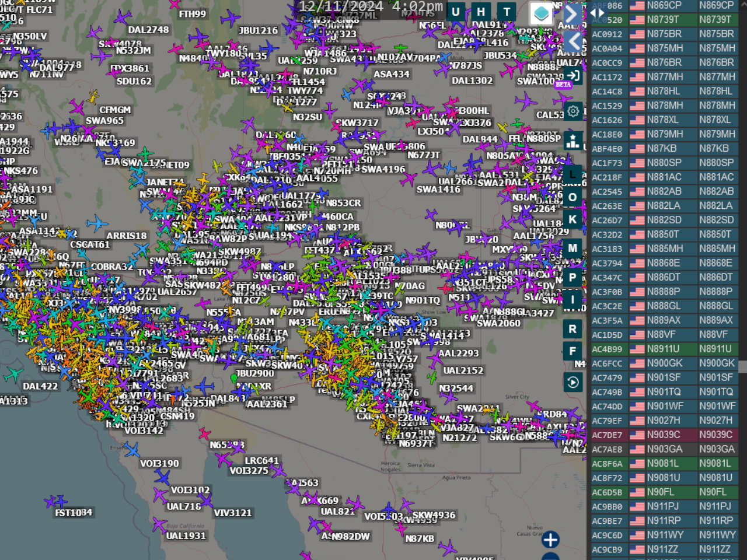Select hex code AC7AE8 in aircraft list
The image size is (747, 560).
pyautogui.click(x=607, y=449)
